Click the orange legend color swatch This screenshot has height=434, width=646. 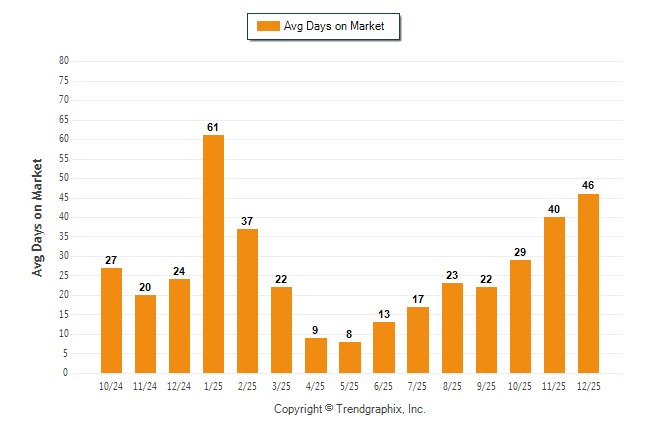pyautogui.click(x=269, y=27)
